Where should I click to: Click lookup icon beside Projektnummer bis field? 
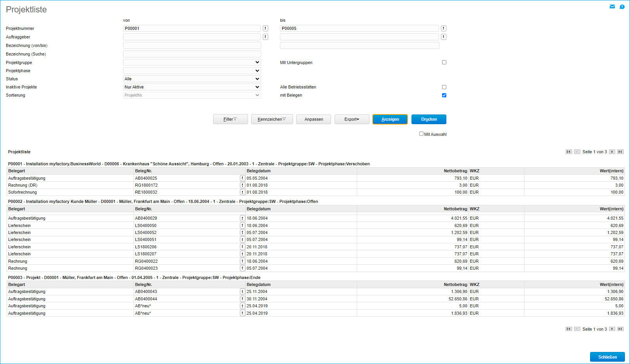443,28
